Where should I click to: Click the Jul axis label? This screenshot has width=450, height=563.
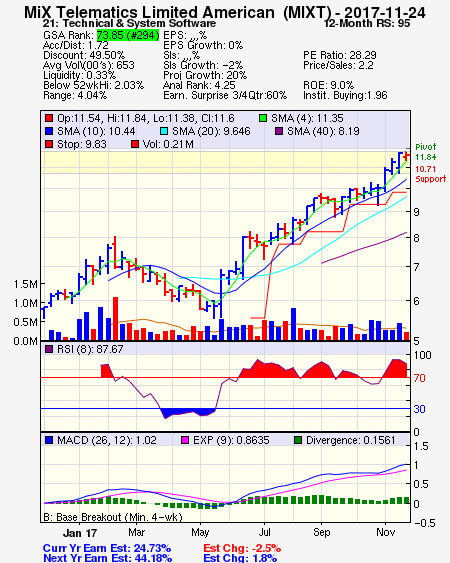(264, 532)
